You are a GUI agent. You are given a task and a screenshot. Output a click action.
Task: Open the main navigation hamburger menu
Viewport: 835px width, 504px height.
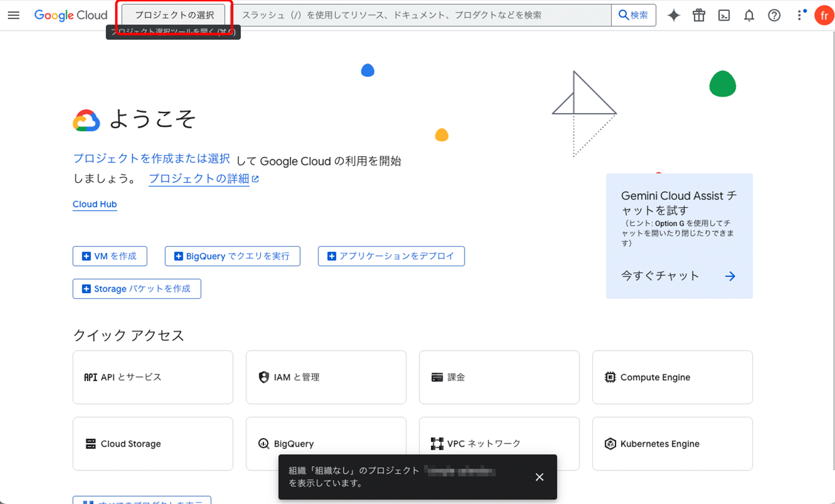(13, 15)
